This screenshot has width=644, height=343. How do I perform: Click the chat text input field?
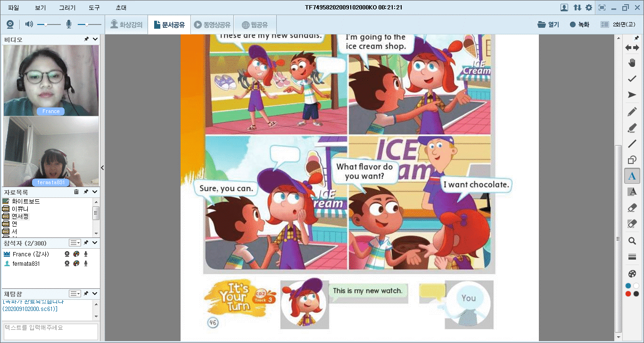[51, 330]
